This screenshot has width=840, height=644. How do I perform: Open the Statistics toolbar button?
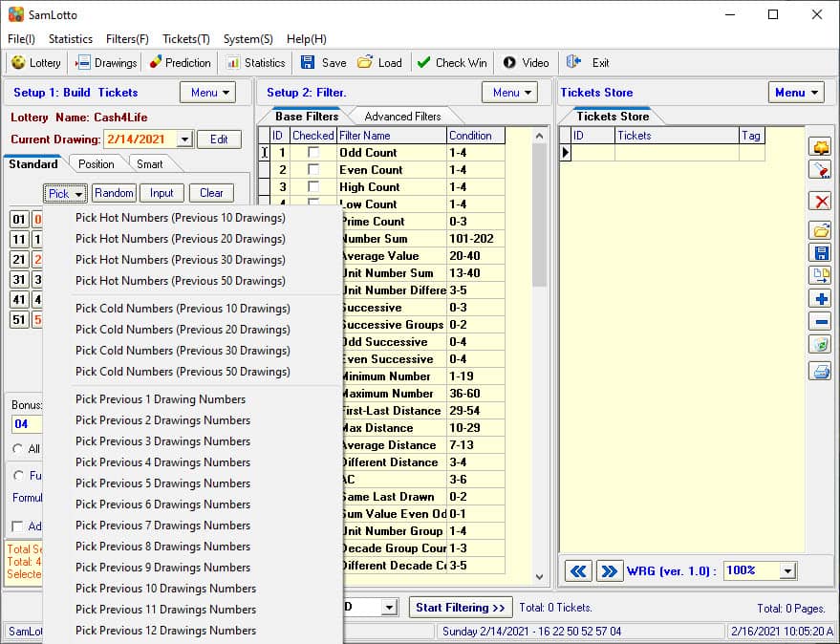255,63
